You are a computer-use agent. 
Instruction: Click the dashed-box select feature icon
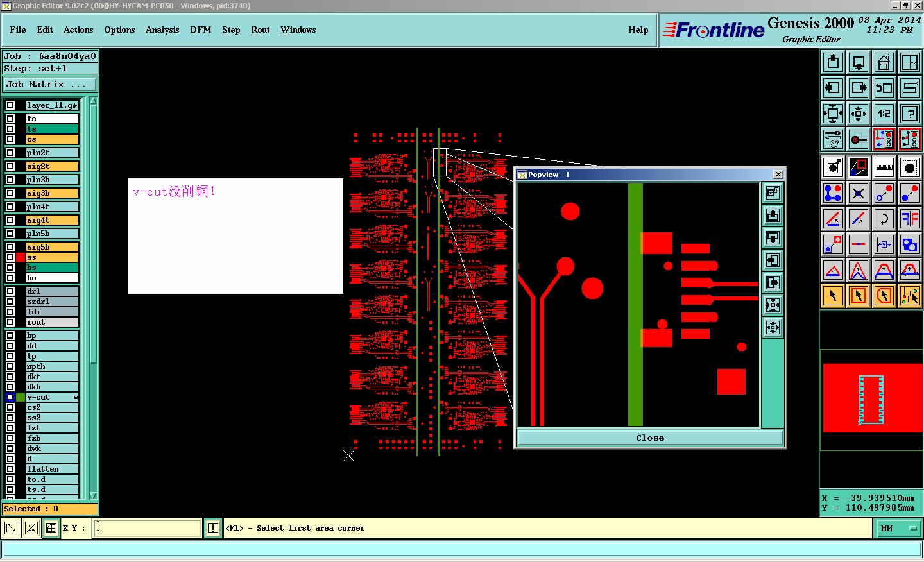[910, 167]
